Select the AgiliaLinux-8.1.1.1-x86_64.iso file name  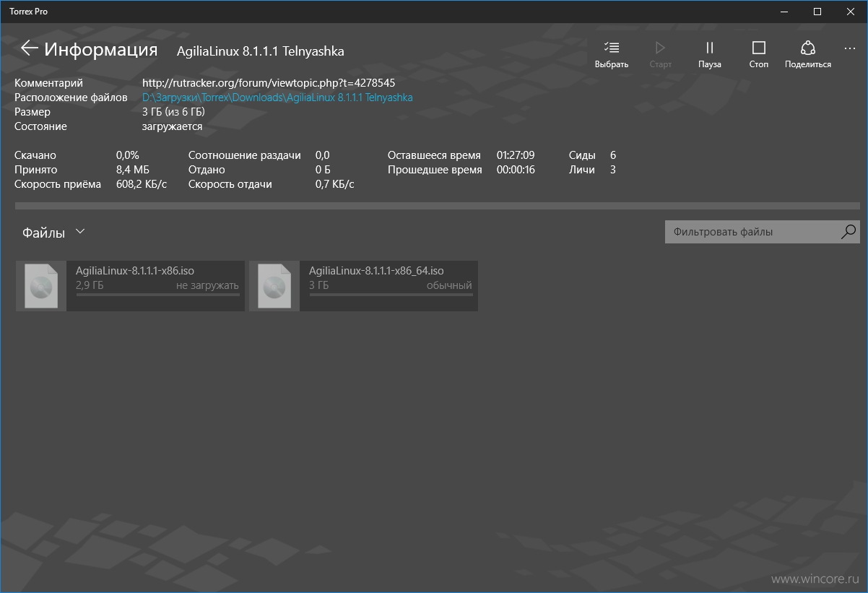tap(376, 271)
